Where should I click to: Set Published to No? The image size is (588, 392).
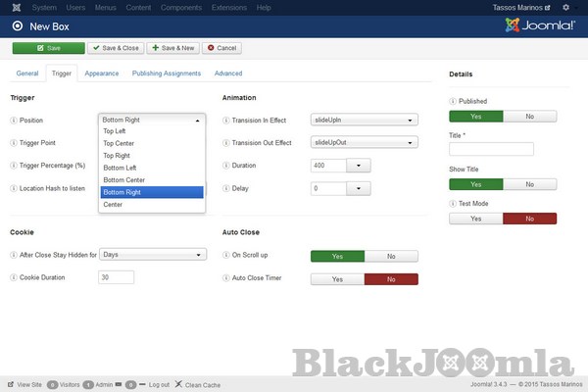[x=529, y=117]
